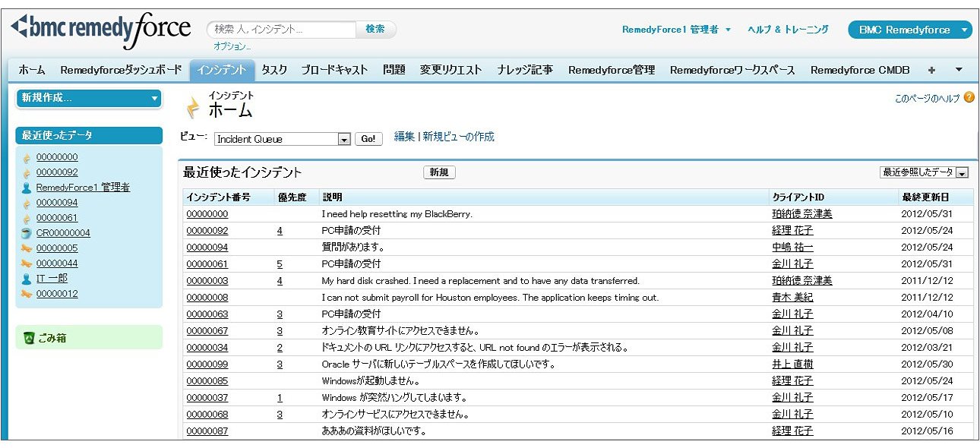The width and height of the screenshot is (980, 448).
Task: Open incident 00000067 in the table
Action: (207, 331)
